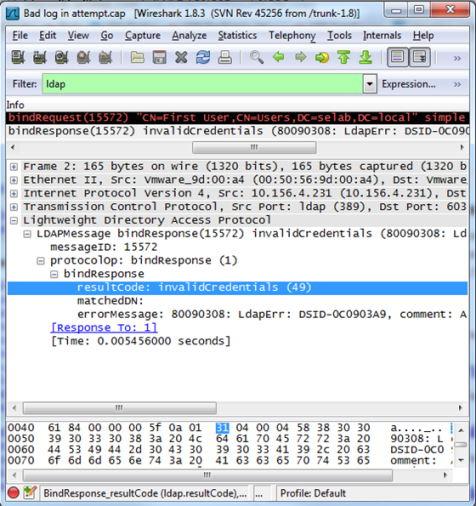Follow the [Response To: 1] link
Screen dimensions: 476x506
(x=104, y=328)
